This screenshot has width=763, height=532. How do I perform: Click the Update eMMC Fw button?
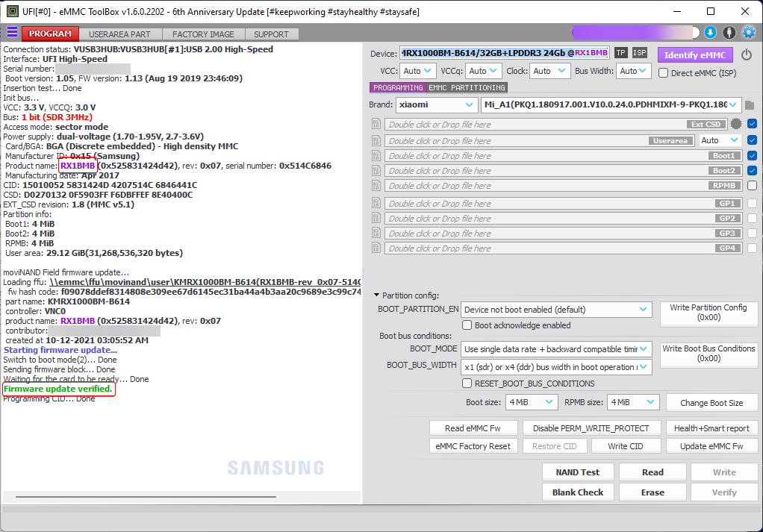[x=711, y=446]
